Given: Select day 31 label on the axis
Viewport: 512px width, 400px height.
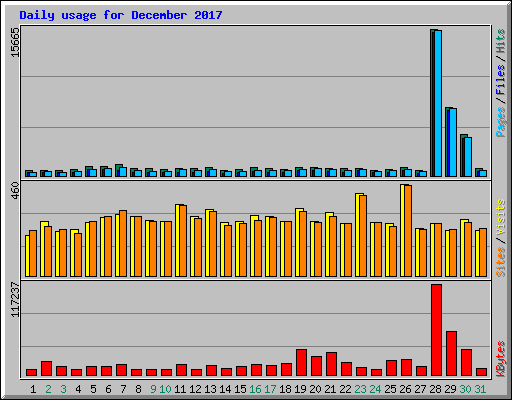Looking at the screenshot, I should coord(480,389).
